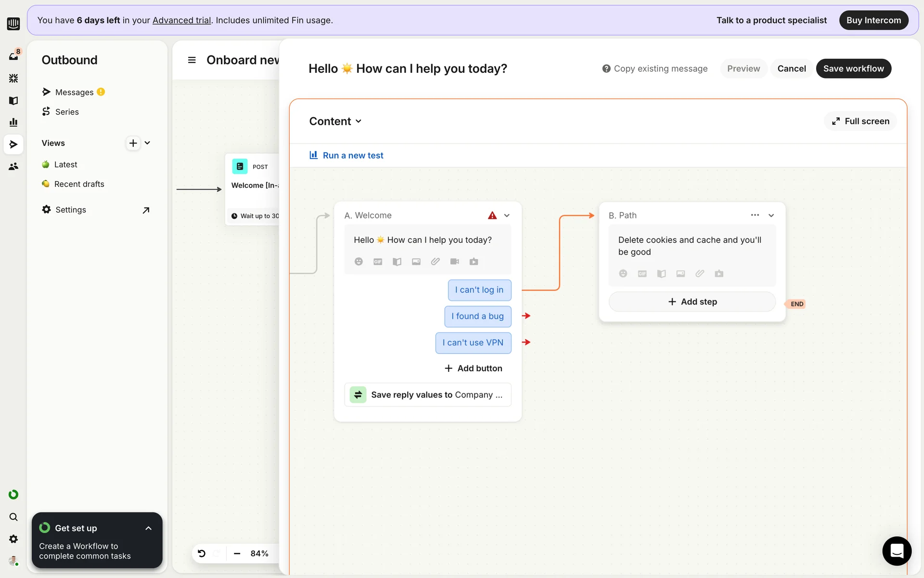Select the I found a bug reply button
Screen dimensions: 924x578
tap(477, 316)
